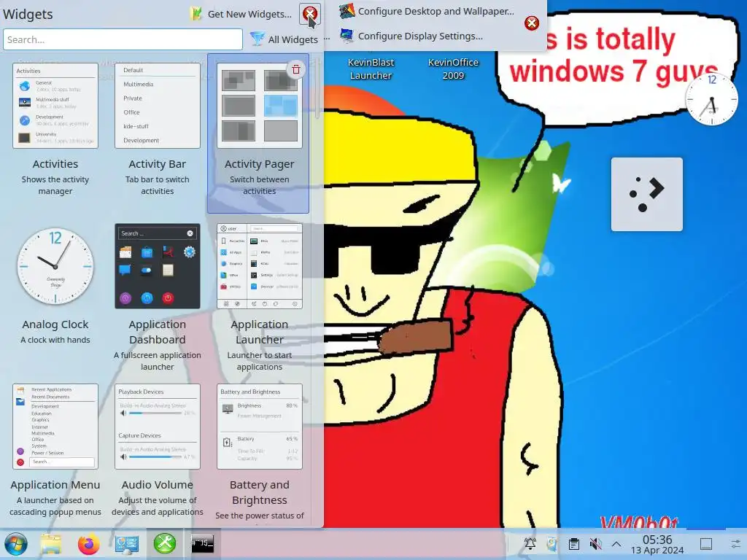The height and width of the screenshot is (560, 747).
Task: Select the Activity Pager widget thumbnail
Action: (x=260, y=106)
